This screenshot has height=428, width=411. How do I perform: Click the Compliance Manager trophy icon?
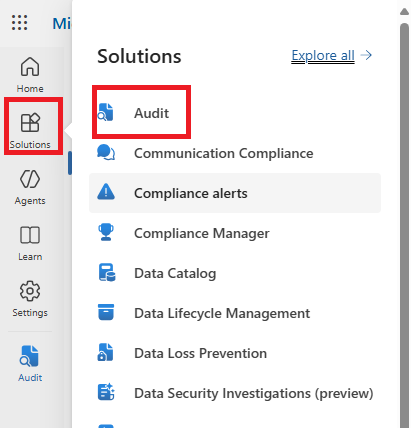106,232
